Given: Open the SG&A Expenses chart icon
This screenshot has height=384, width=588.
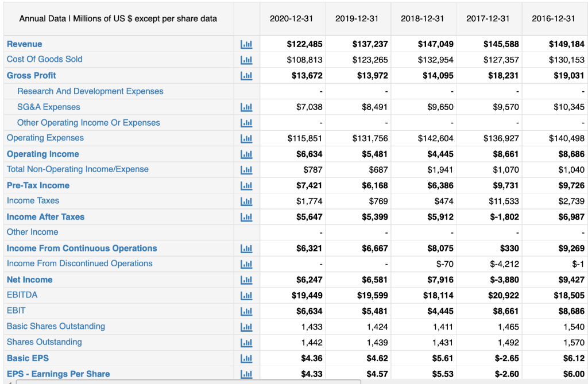Looking at the screenshot, I should click(x=246, y=107).
